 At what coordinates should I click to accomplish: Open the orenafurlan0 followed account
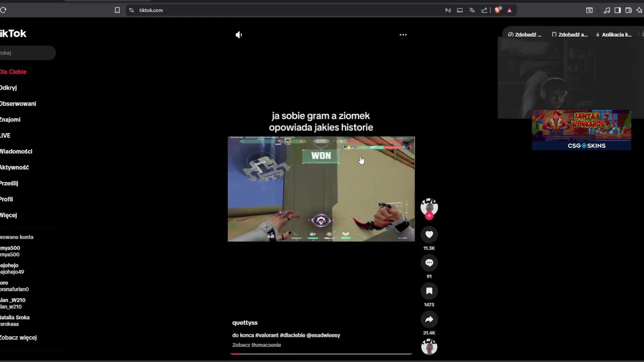pyautogui.click(x=15, y=286)
